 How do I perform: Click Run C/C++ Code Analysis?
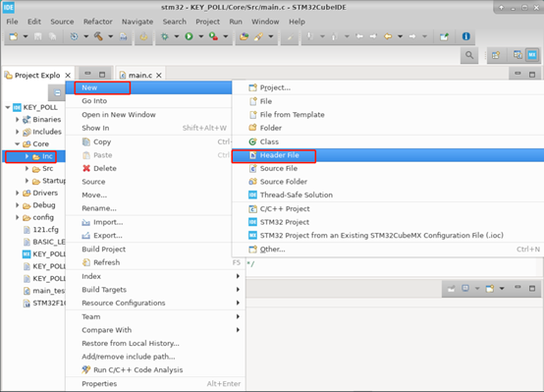(x=155, y=369)
